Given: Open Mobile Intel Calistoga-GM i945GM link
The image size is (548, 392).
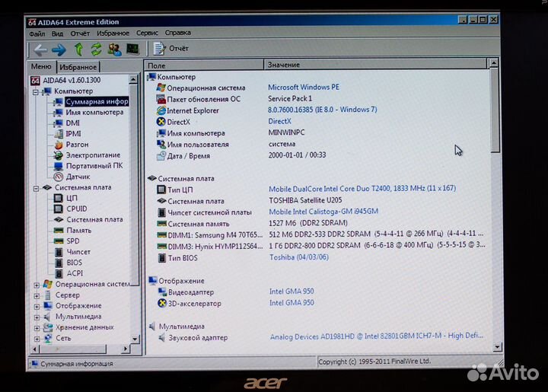Looking at the screenshot, I should click(323, 212).
